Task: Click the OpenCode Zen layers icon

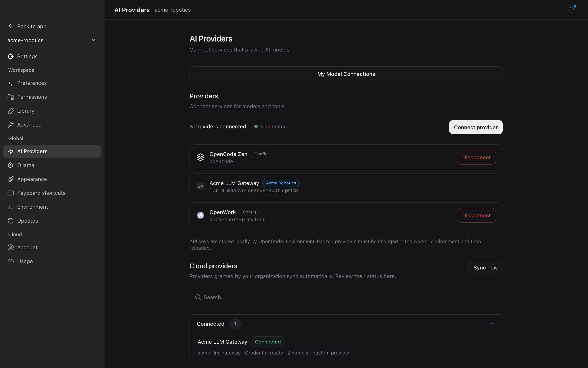Action: (200, 157)
